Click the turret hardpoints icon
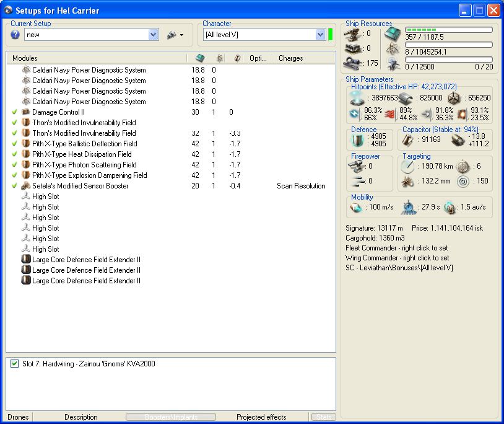This screenshot has width=504, height=424. pos(353,35)
